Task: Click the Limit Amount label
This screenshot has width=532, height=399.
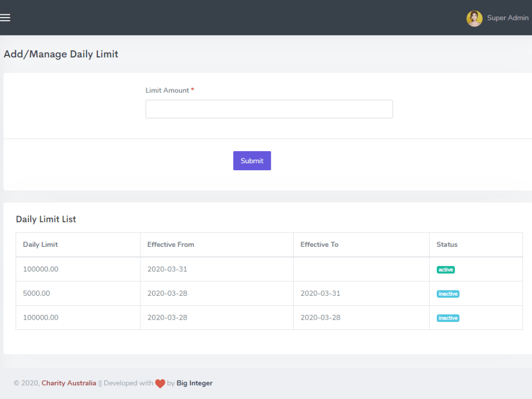Action: point(167,90)
